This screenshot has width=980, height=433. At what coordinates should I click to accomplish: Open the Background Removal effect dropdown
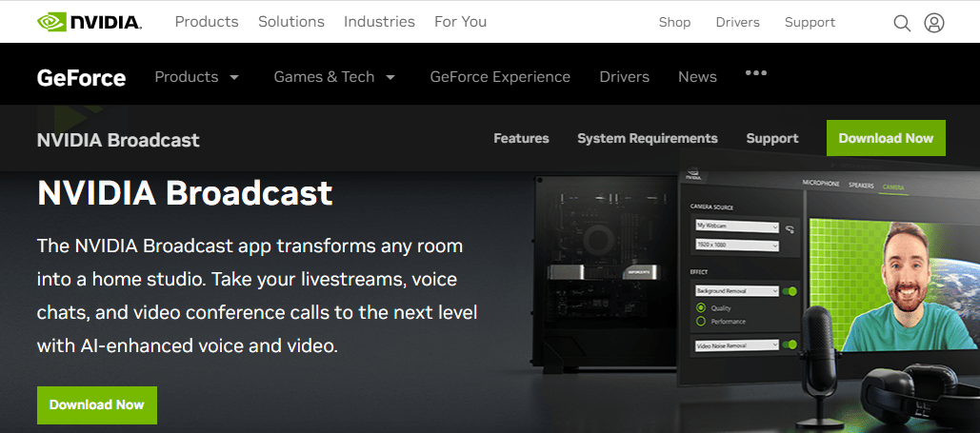click(x=737, y=290)
